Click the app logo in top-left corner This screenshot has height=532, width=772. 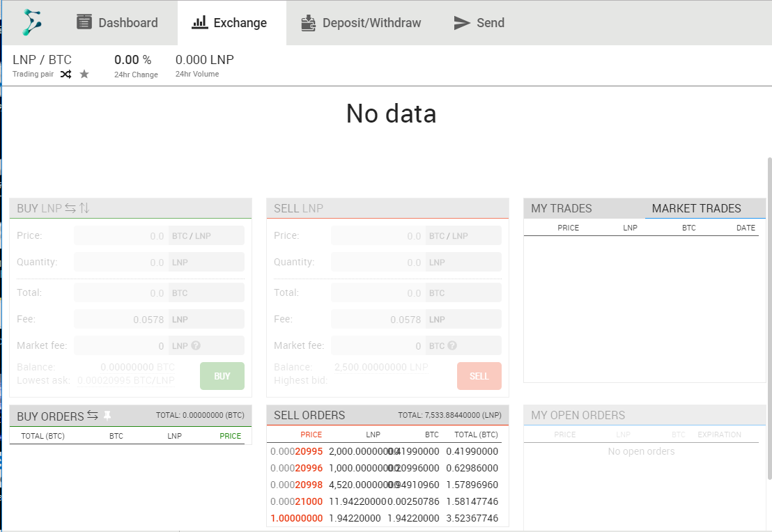[32, 22]
